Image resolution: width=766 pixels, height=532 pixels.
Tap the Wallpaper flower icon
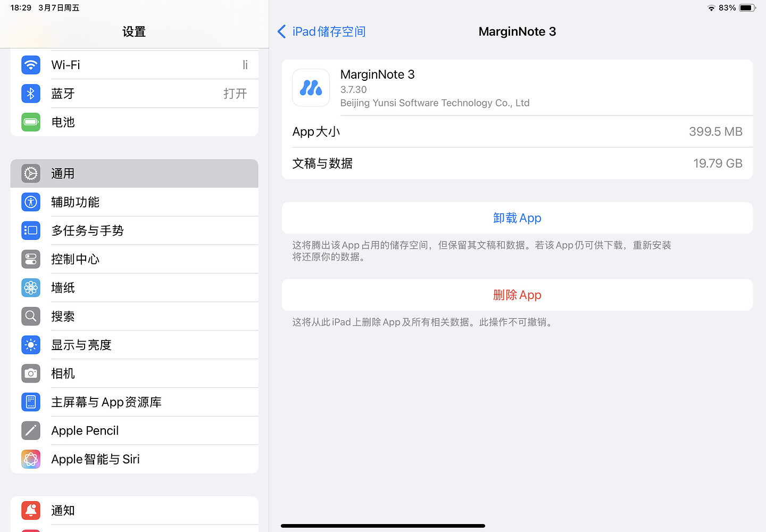tap(31, 288)
